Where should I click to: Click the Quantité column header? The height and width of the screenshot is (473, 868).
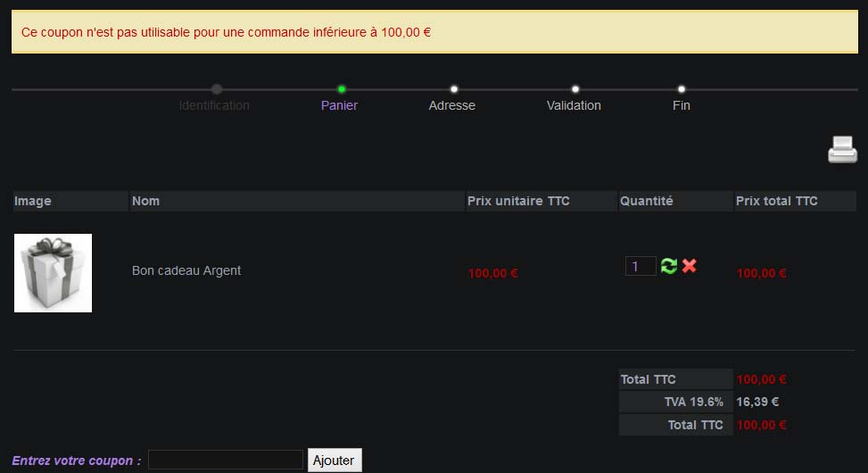[675, 201]
